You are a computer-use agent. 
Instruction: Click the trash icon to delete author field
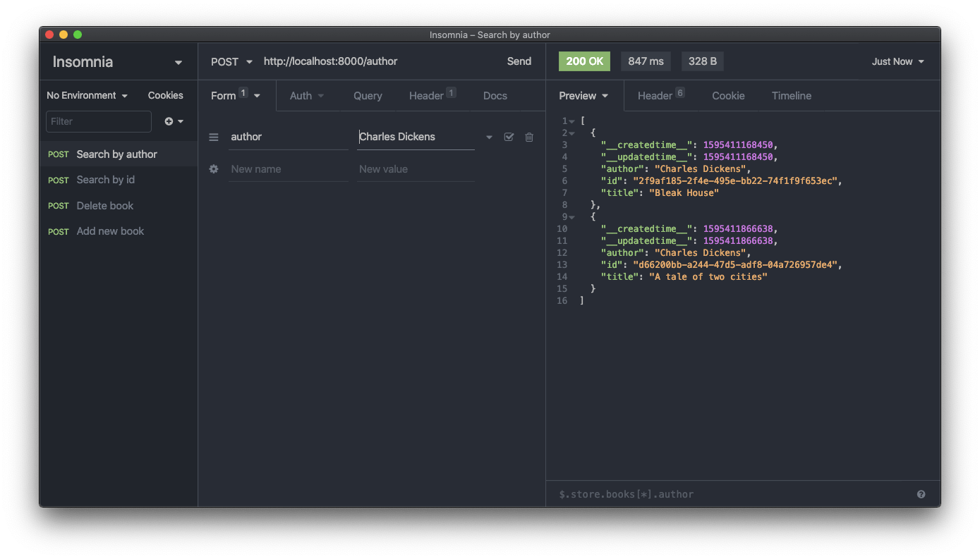click(x=529, y=137)
